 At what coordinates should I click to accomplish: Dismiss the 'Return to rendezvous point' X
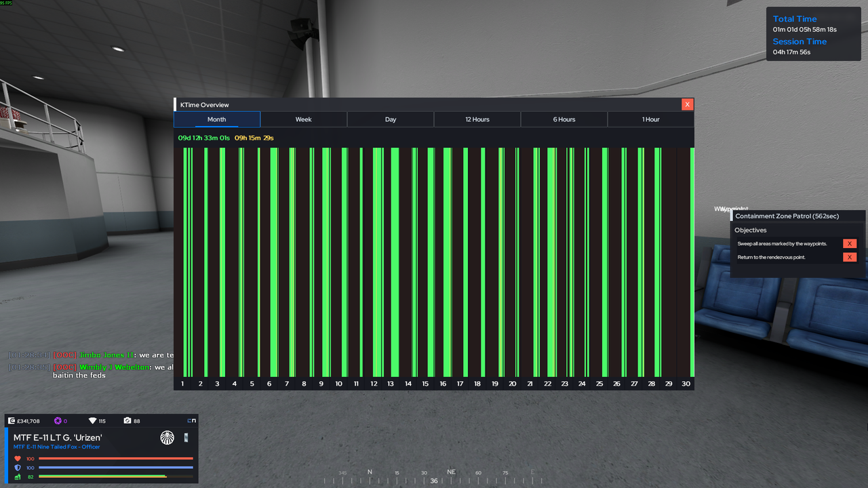850,257
